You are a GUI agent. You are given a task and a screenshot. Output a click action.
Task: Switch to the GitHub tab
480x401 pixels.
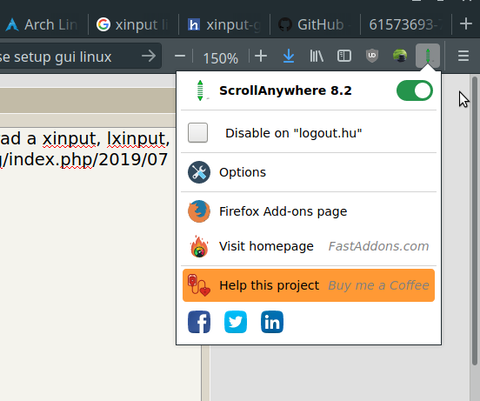[x=315, y=25]
